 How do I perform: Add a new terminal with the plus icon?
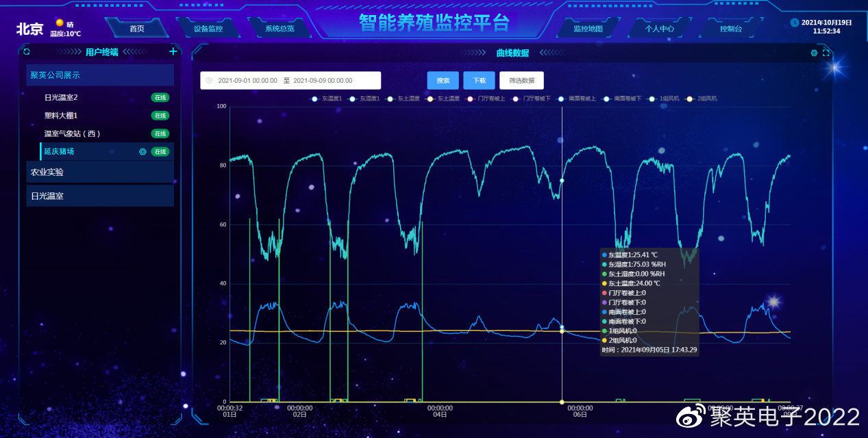(173, 51)
